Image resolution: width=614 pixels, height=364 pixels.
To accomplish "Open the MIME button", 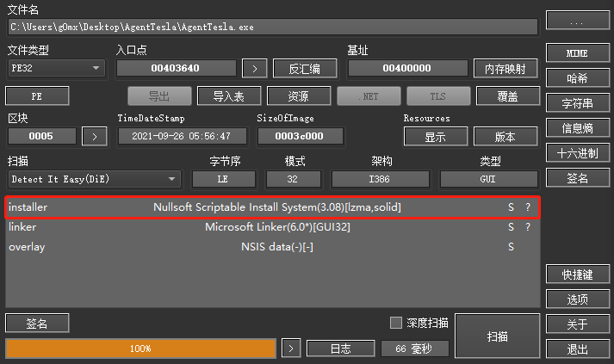I will (578, 53).
